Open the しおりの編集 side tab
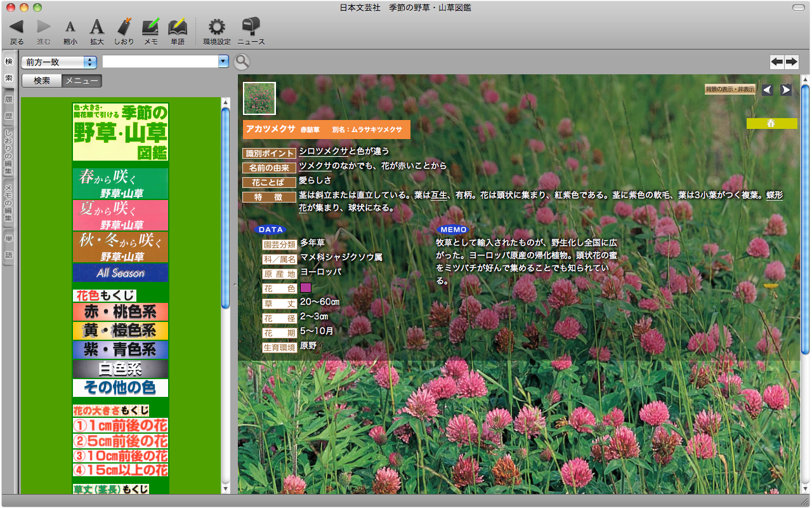Viewport: 812px width, 508px height. pos(9,152)
